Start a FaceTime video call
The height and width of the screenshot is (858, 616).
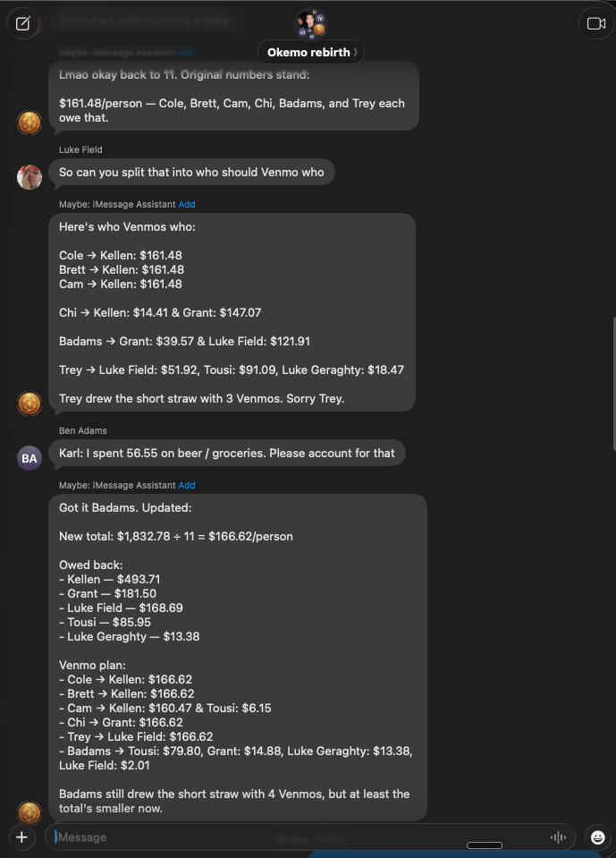(x=595, y=23)
